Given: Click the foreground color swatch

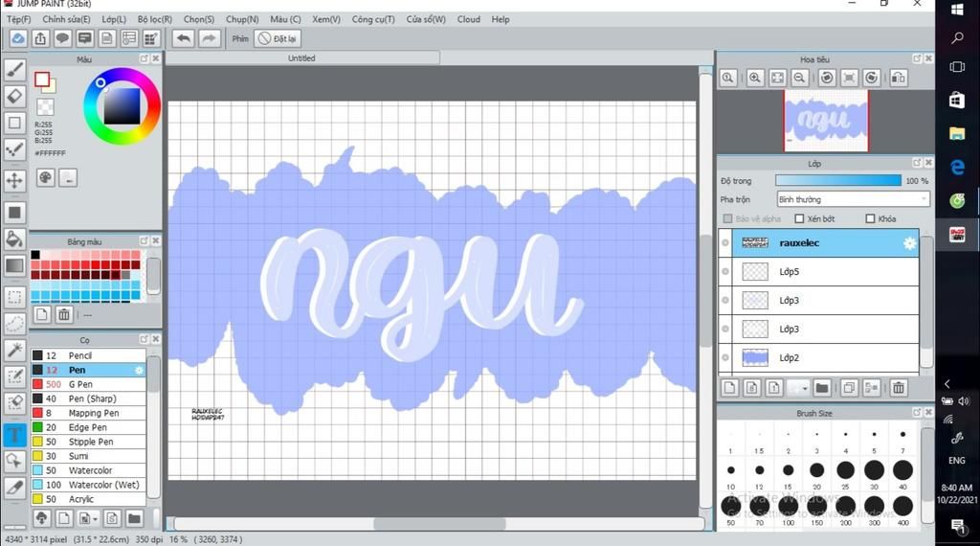Looking at the screenshot, I should [x=42, y=80].
